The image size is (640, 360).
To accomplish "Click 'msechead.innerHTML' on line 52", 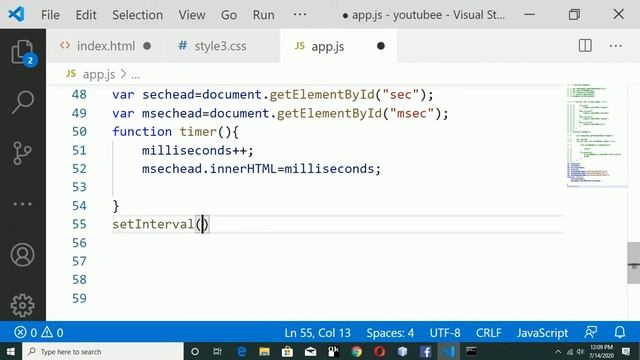I will pos(209,169).
